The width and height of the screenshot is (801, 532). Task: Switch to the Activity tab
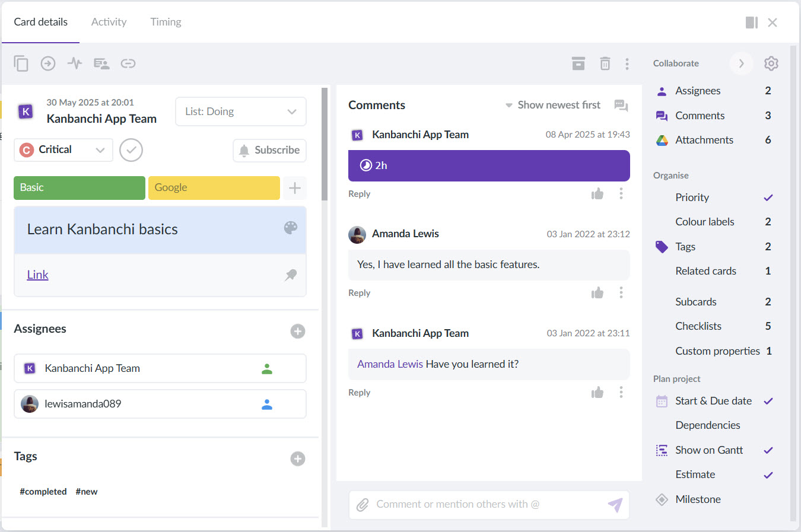pos(109,22)
